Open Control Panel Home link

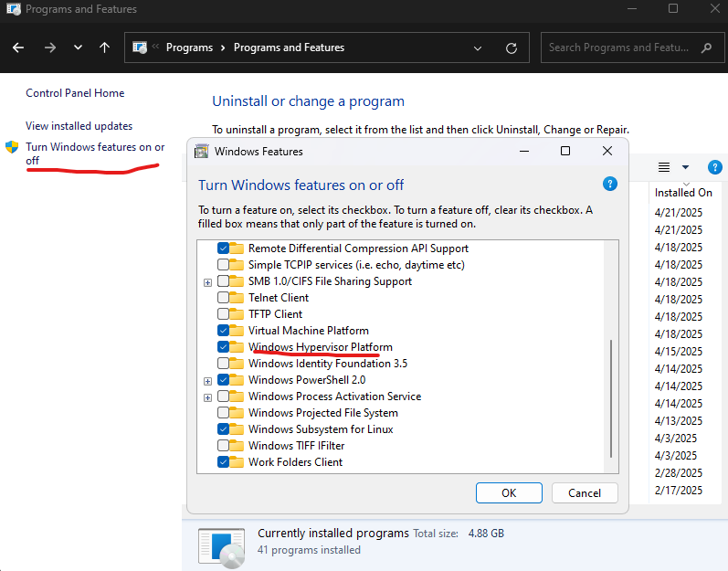75,93
